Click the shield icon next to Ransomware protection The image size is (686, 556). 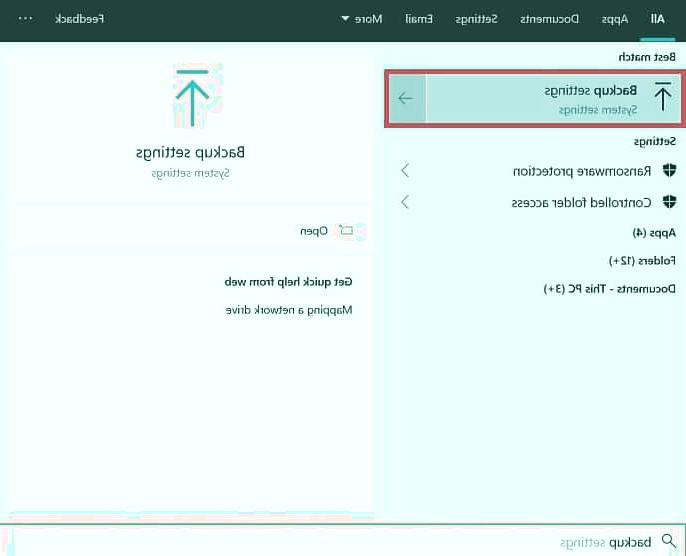(x=669, y=170)
